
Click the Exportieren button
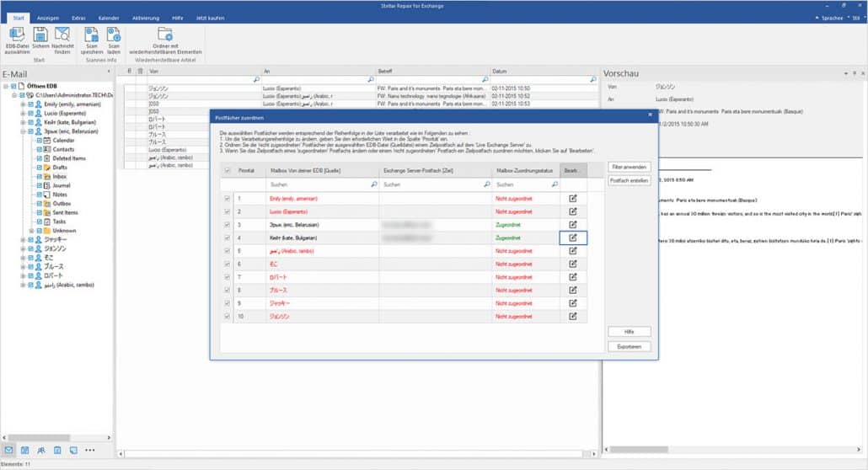629,346
